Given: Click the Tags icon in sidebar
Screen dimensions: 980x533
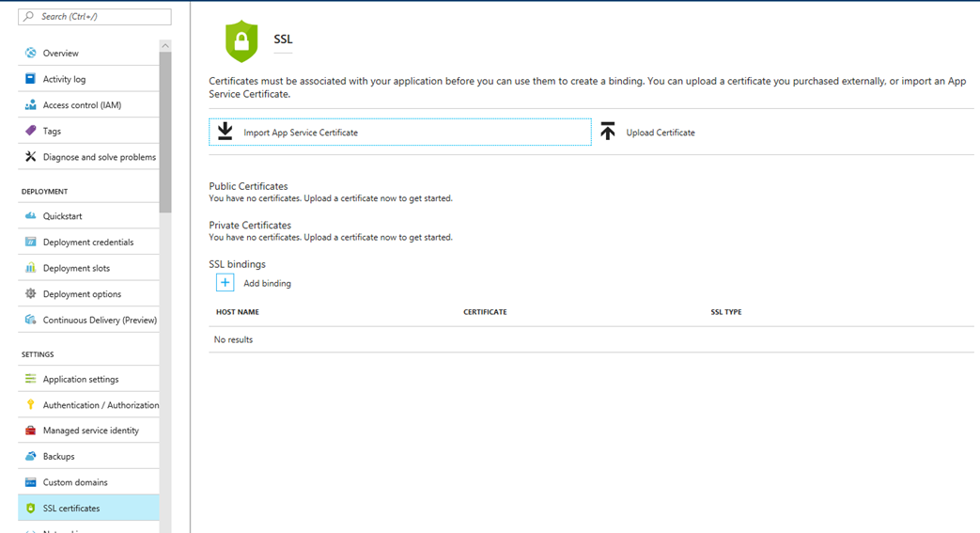Looking at the screenshot, I should coord(31,131).
